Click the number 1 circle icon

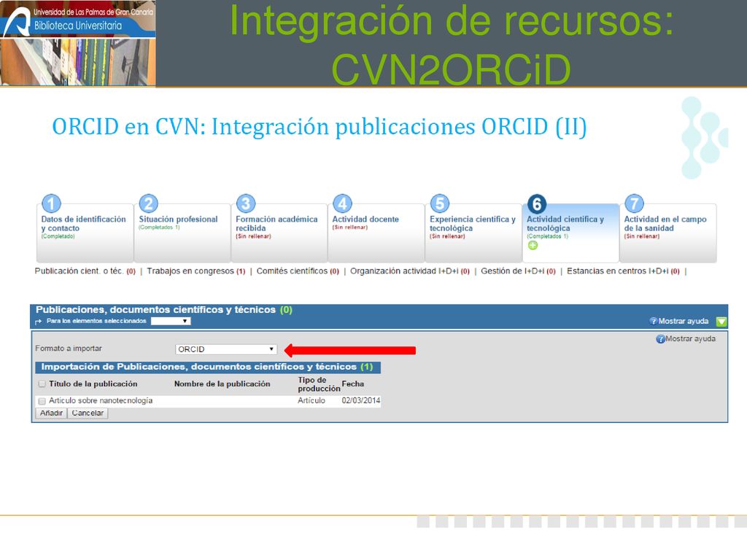click(52, 204)
